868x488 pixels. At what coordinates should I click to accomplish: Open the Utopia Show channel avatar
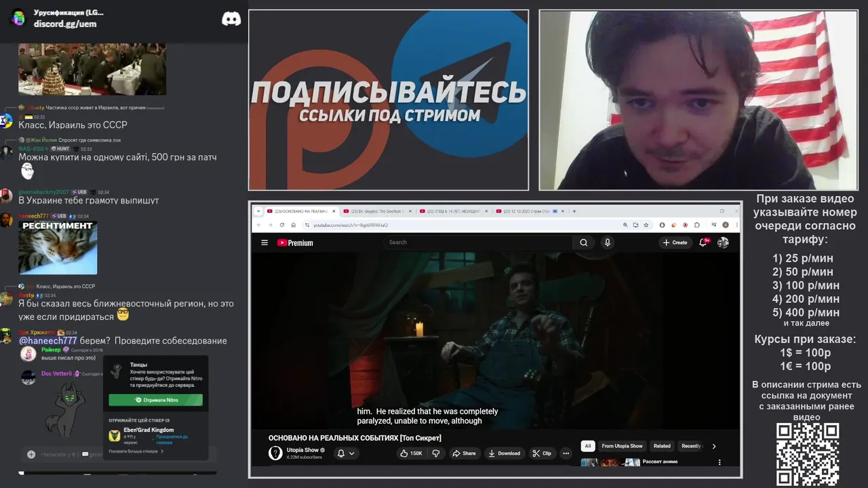[275, 453]
